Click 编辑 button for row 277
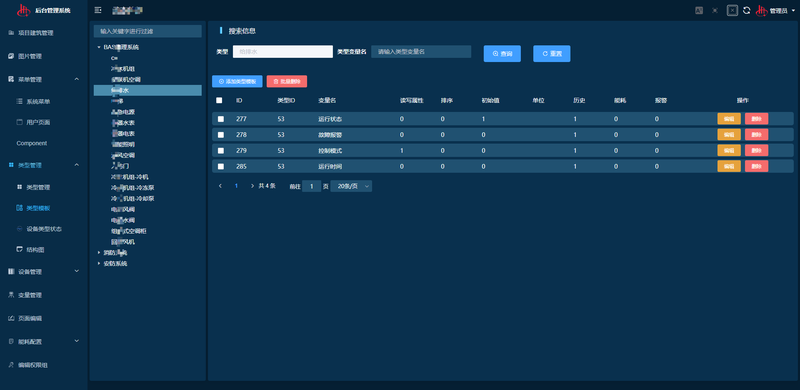 [x=729, y=119]
